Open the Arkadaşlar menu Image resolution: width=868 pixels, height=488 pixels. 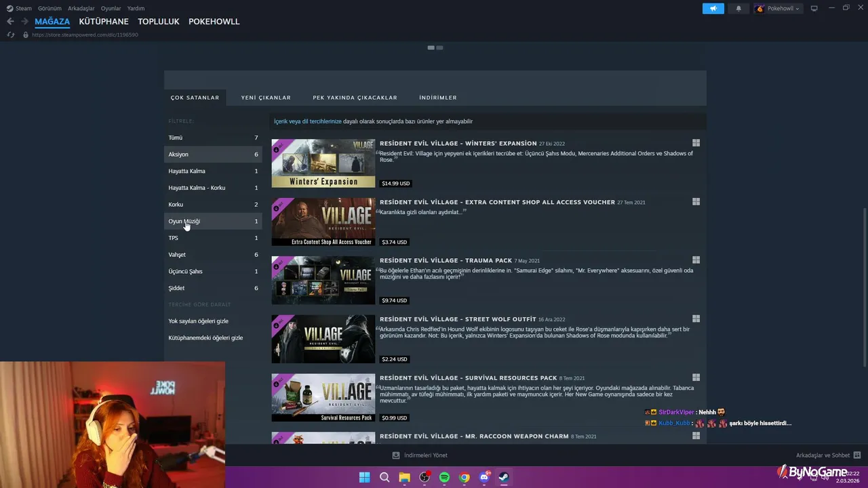[81, 8]
